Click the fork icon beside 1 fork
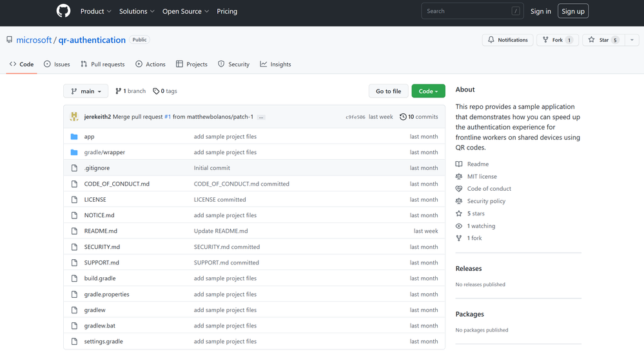644x352 pixels. coord(459,239)
